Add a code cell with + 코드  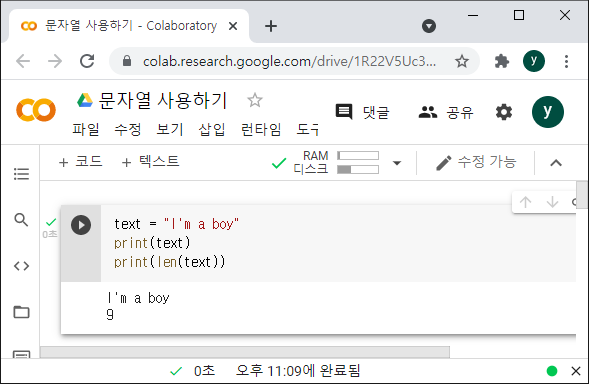(80, 162)
